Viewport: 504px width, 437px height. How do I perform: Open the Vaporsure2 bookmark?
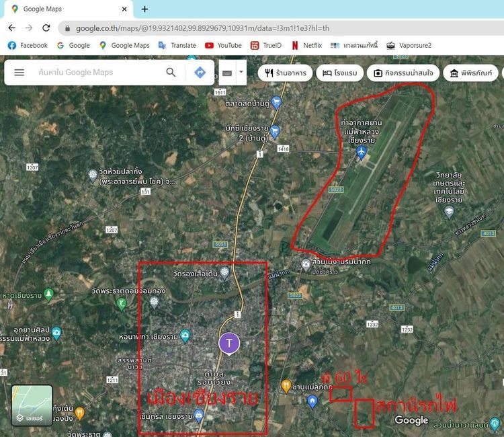tap(409, 45)
